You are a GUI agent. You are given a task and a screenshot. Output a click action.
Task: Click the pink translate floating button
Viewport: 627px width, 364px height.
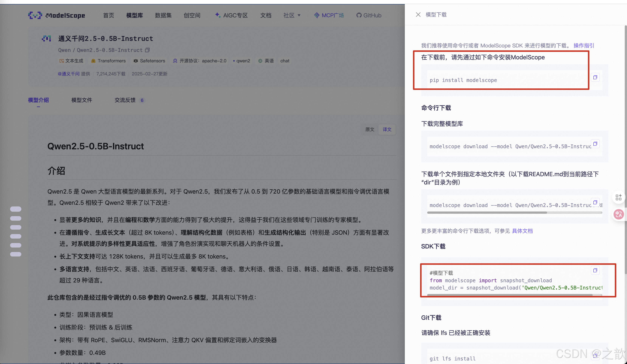click(619, 214)
